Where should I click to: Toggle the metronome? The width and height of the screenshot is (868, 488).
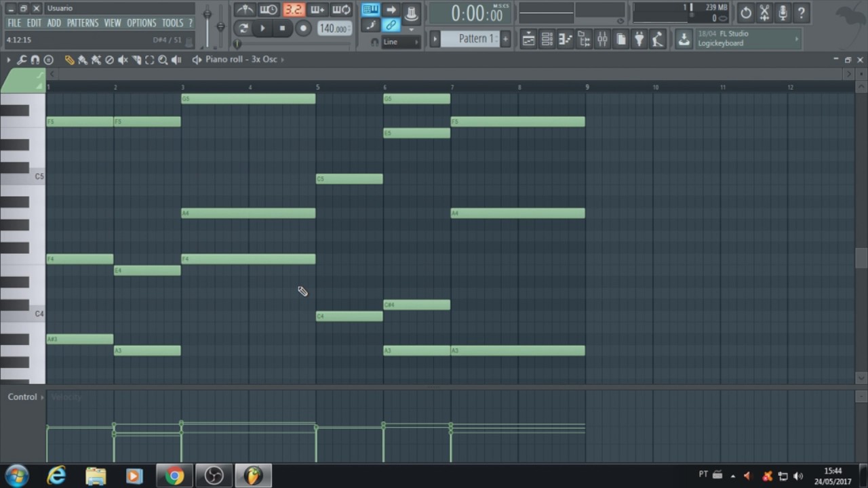[x=245, y=9]
